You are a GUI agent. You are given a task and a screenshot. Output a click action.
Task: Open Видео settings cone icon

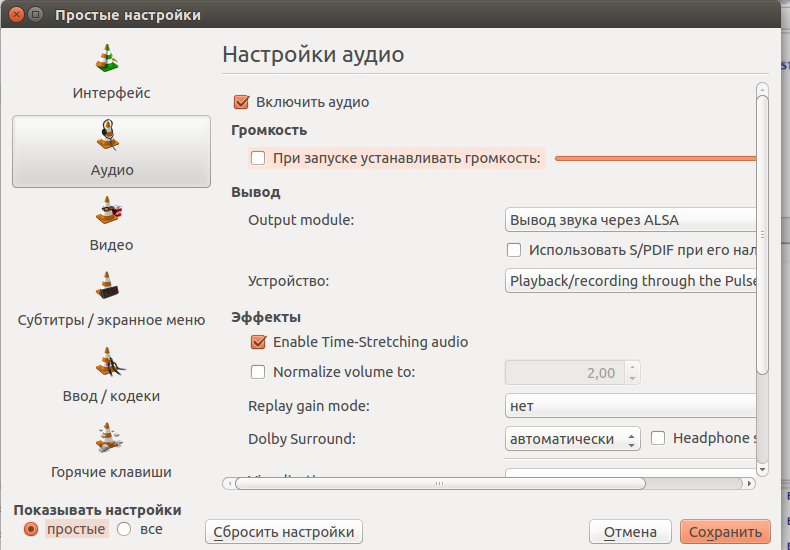(x=108, y=211)
